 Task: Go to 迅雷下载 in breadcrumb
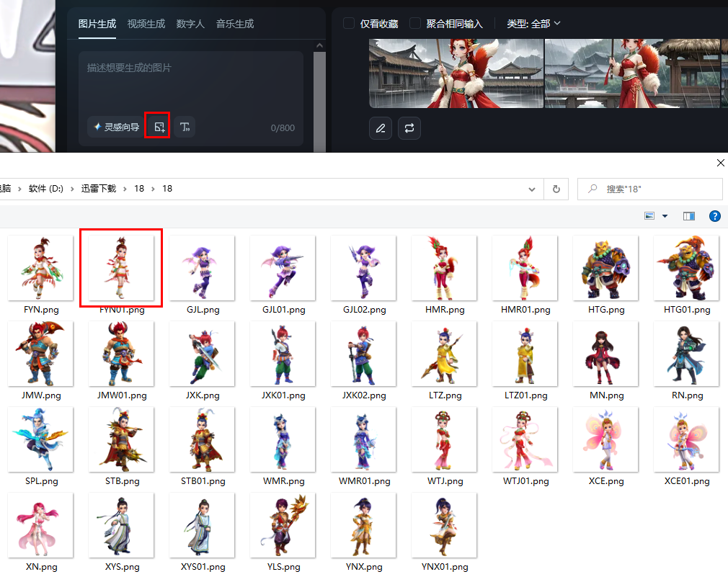(x=99, y=189)
